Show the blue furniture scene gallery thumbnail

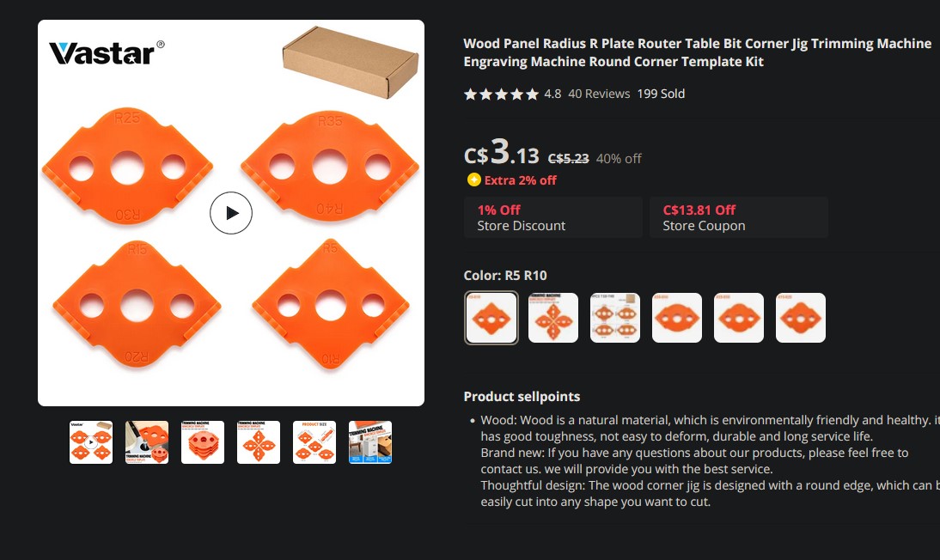370,442
